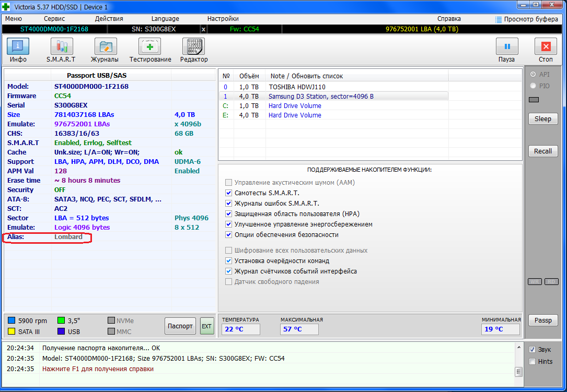Click the Пауза pause button
Image resolution: width=567 pixels, height=392 pixels.
click(506, 50)
